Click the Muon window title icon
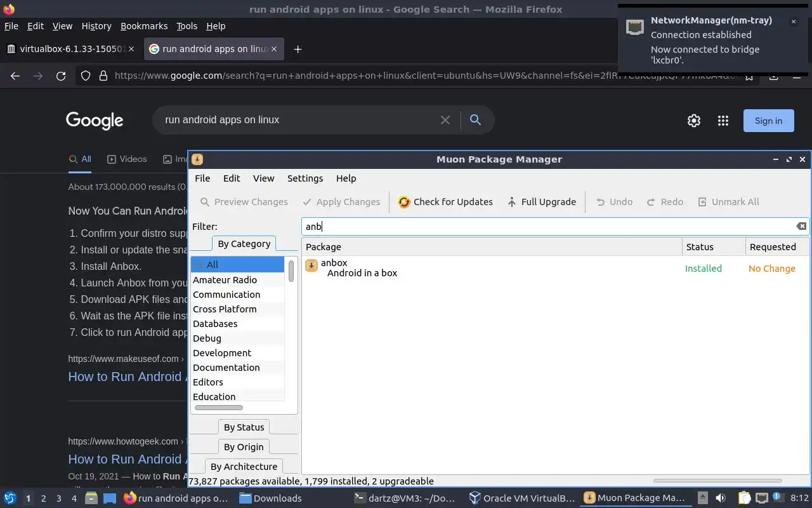This screenshot has height=508, width=812. pyautogui.click(x=197, y=159)
